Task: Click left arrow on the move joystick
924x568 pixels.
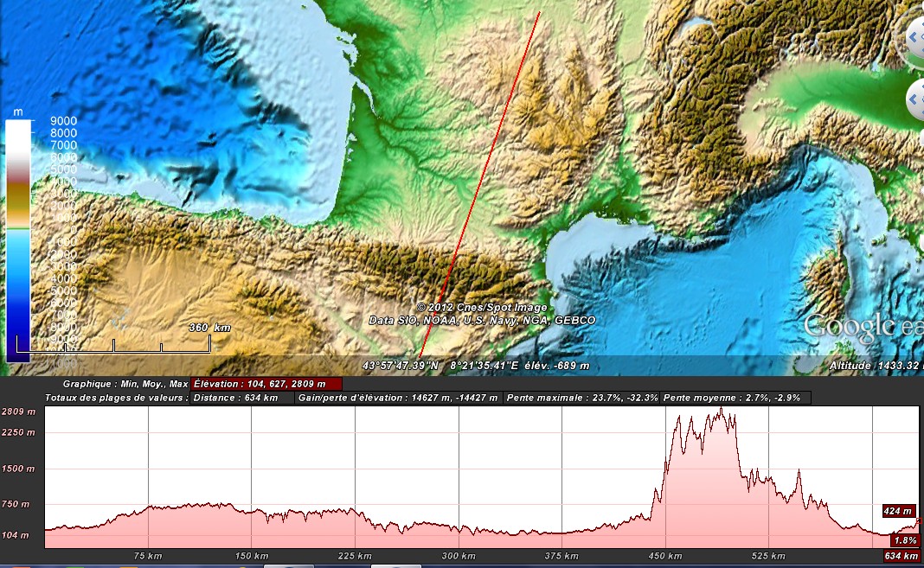Action: coord(914,100)
